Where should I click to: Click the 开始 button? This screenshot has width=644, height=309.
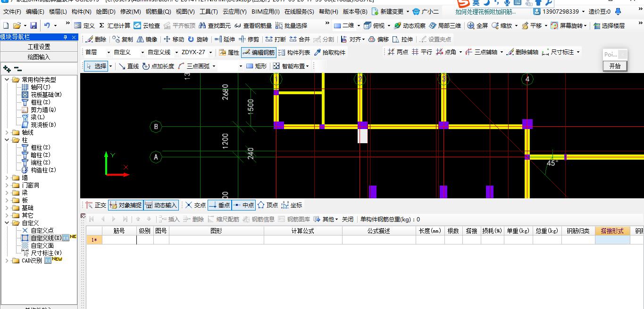pyautogui.click(x=615, y=66)
